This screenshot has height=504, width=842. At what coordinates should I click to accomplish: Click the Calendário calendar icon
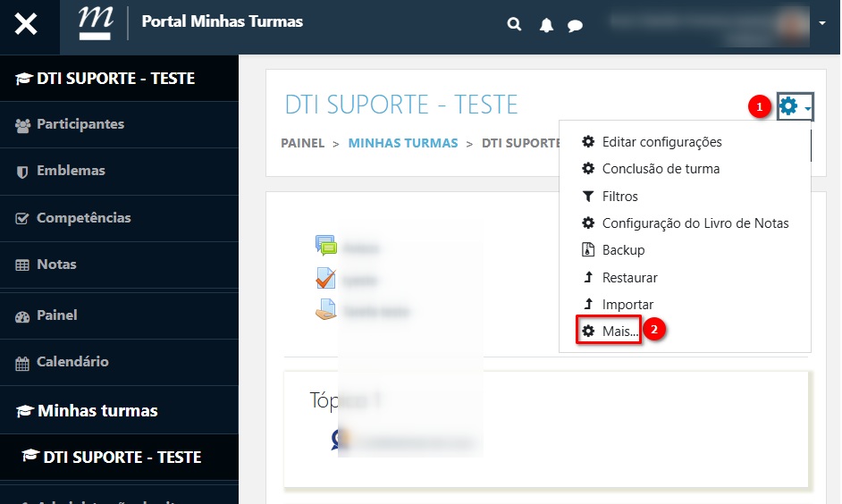pyautogui.click(x=22, y=364)
